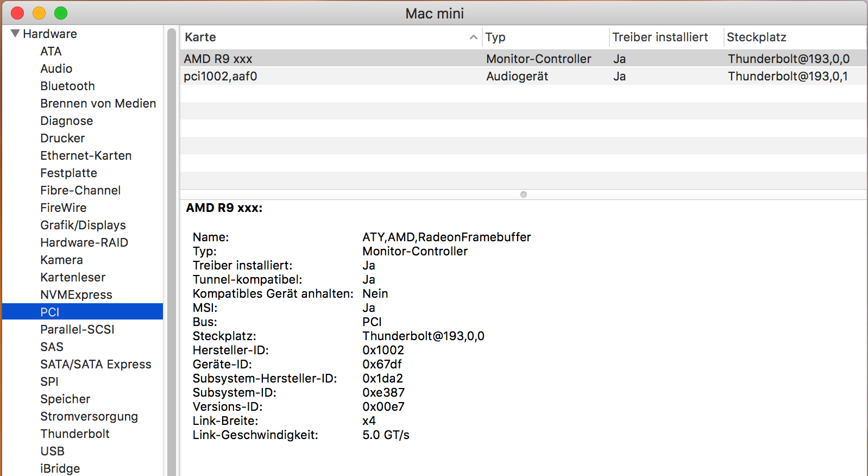Click the split pane divider handle
The width and height of the screenshot is (868, 476).
point(524,195)
